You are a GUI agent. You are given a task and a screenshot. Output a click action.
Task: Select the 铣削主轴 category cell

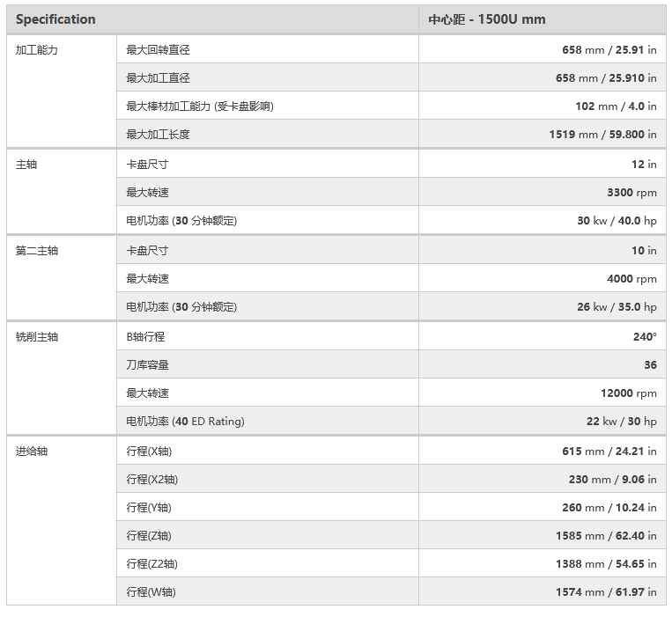click(37, 337)
